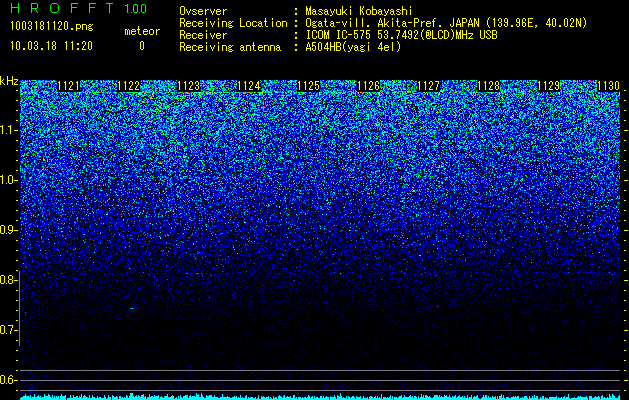Viewport: 629px width, 400px height.
Task: Click the 1128 time marker
Action: (489, 86)
